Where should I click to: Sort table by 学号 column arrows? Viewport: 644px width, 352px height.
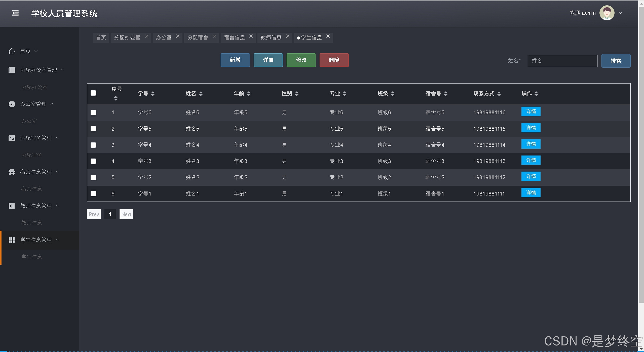click(x=153, y=94)
